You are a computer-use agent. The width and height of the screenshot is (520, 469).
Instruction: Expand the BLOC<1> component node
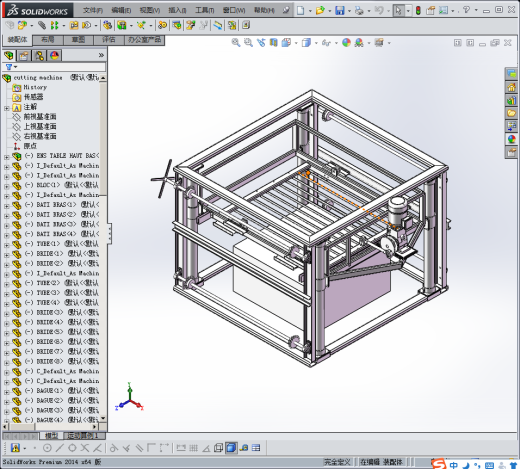click(7, 186)
